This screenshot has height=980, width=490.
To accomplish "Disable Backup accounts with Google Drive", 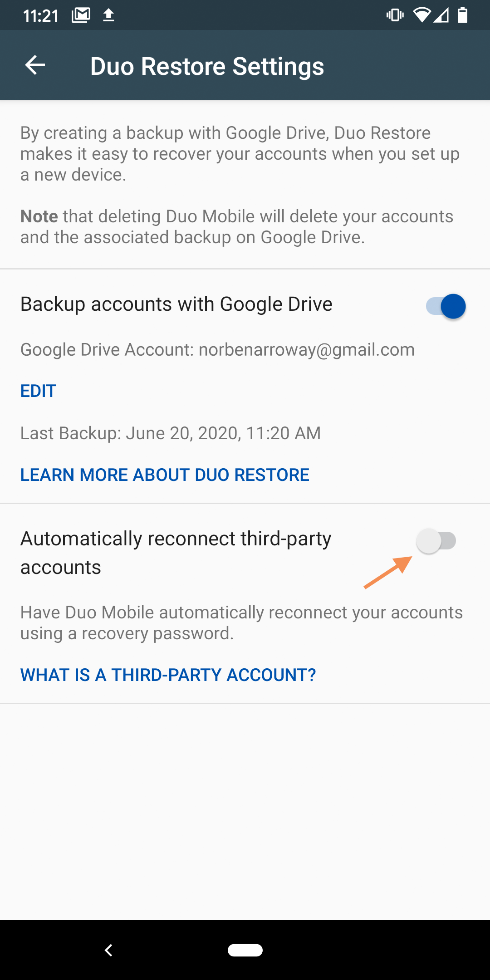I will click(446, 306).
